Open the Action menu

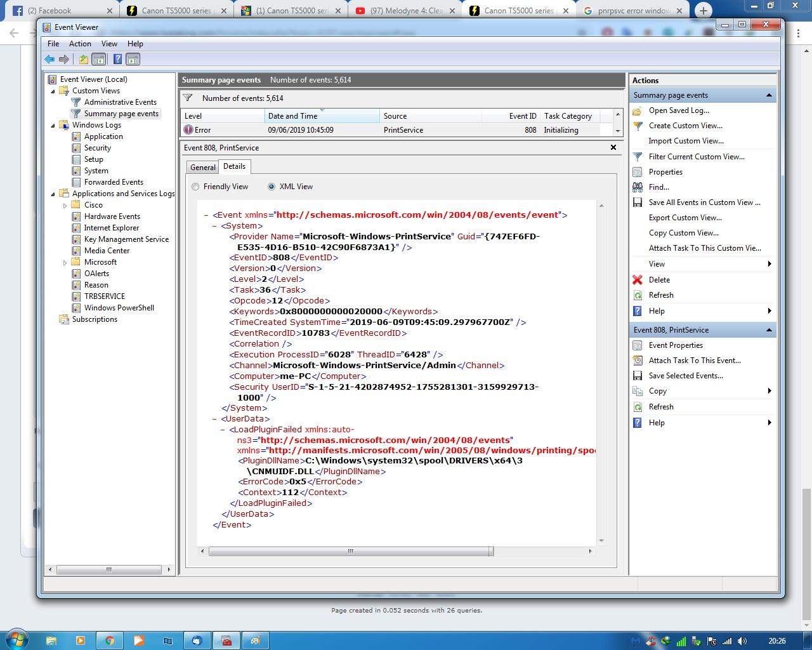[x=80, y=44]
